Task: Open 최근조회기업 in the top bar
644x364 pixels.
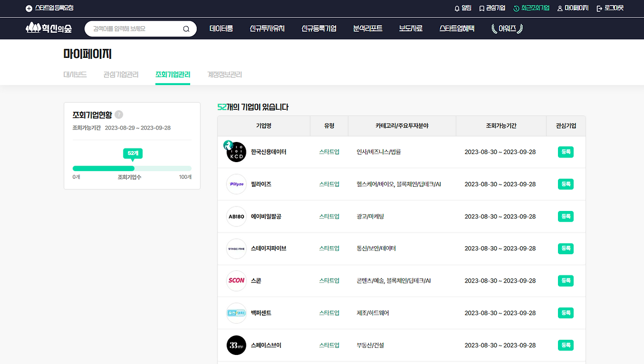Action: click(x=531, y=8)
